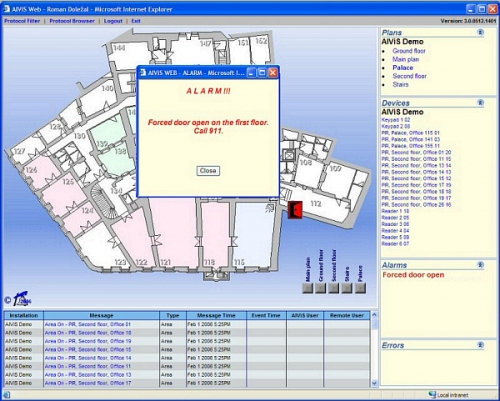
Task: Click the AIVIS User column header
Action: [305, 315]
